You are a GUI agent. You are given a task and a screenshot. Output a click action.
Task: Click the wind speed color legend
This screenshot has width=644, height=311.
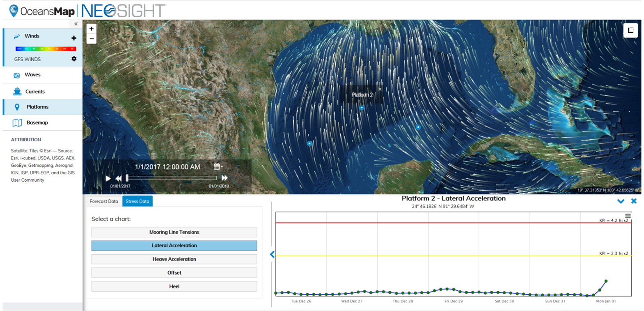46,48
